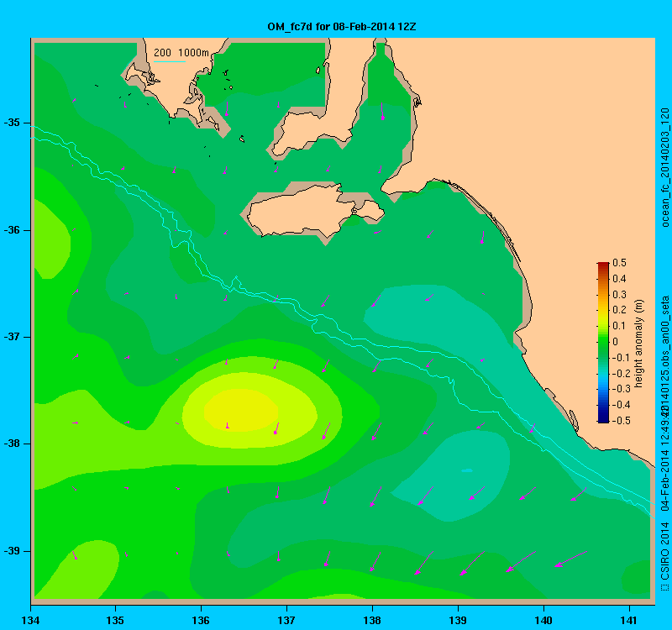Select the 140 longitude axis label
672x630 pixels.
pyautogui.click(x=543, y=620)
